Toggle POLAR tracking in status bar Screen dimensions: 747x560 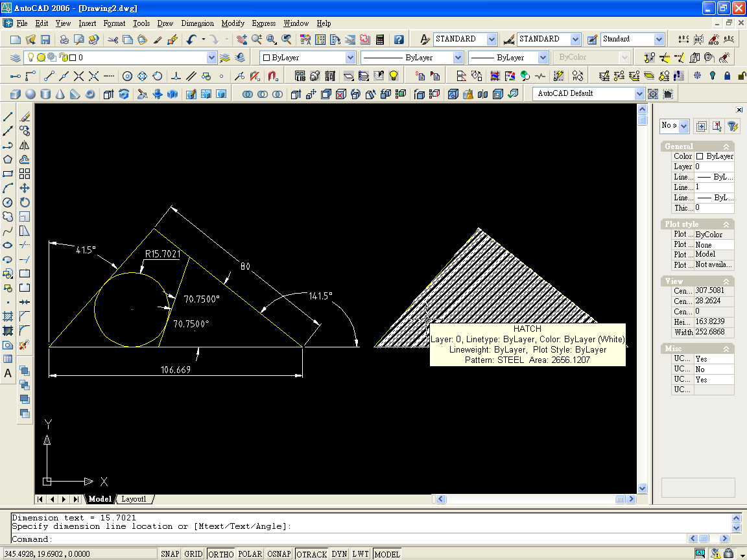(250, 554)
